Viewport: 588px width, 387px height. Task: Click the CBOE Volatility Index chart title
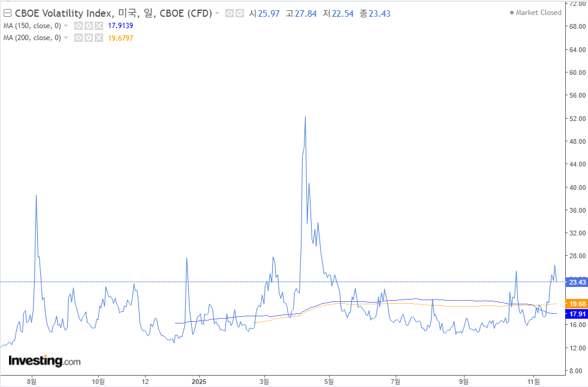tap(113, 14)
